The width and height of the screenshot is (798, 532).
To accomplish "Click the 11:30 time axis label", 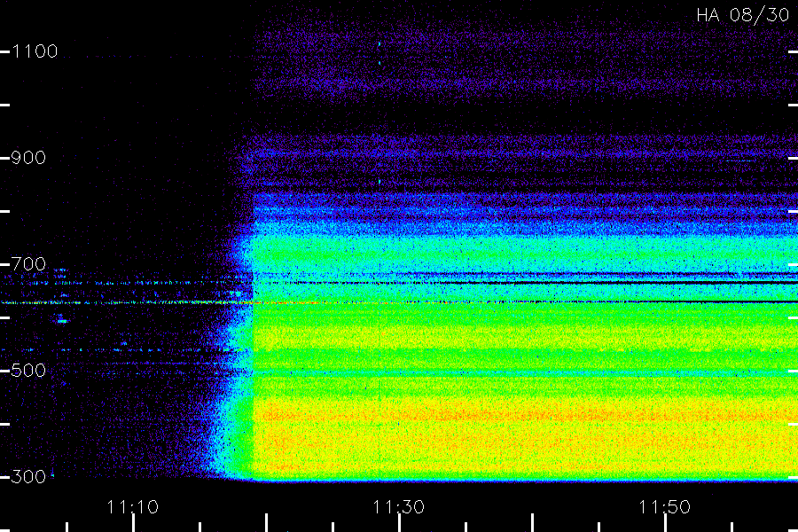I will coord(398,507).
